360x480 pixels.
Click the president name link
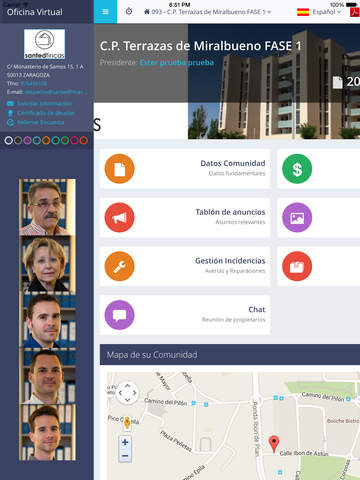pyautogui.click(x=177, y=63)
